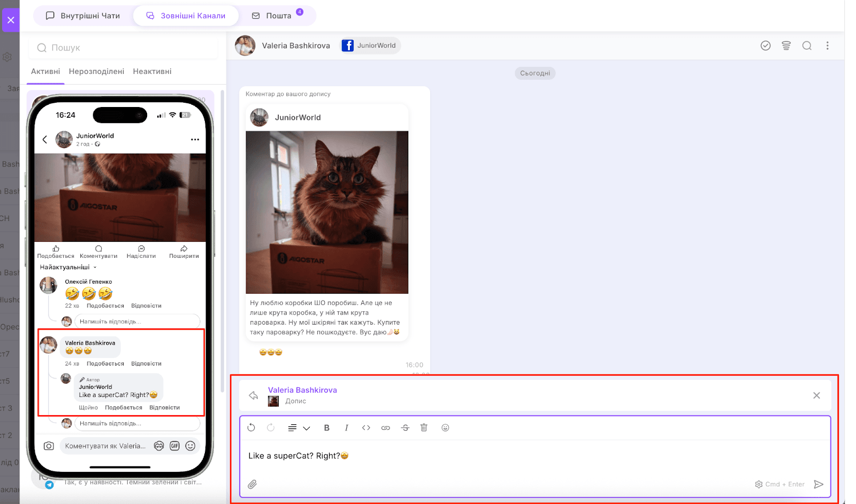The image size is (856, 504).
Task: Click the 'Коментувати як Valeria...' comment field
Action: (105, 446)
